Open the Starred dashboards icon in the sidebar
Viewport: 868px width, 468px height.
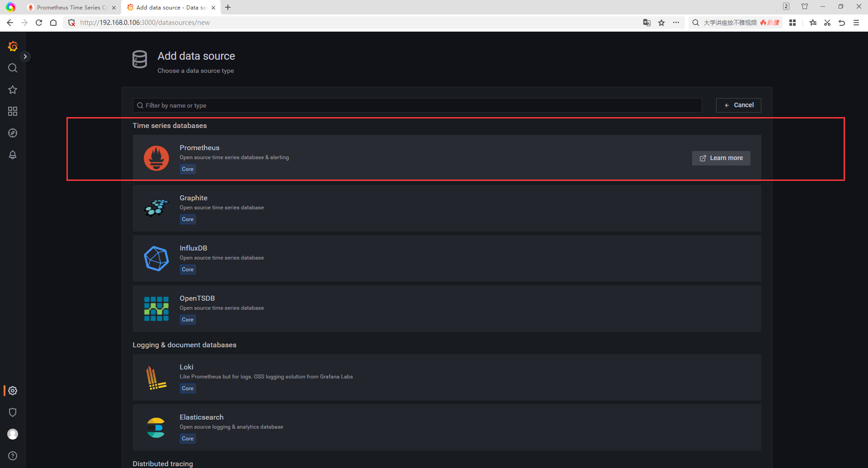point(13,90)
